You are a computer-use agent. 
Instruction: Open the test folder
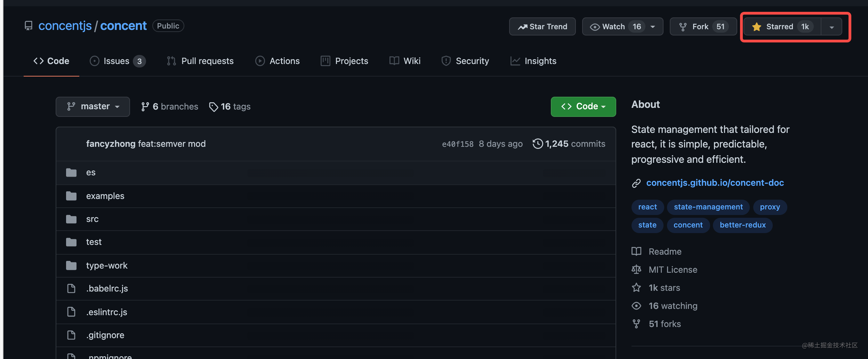[x=94, y=242]
